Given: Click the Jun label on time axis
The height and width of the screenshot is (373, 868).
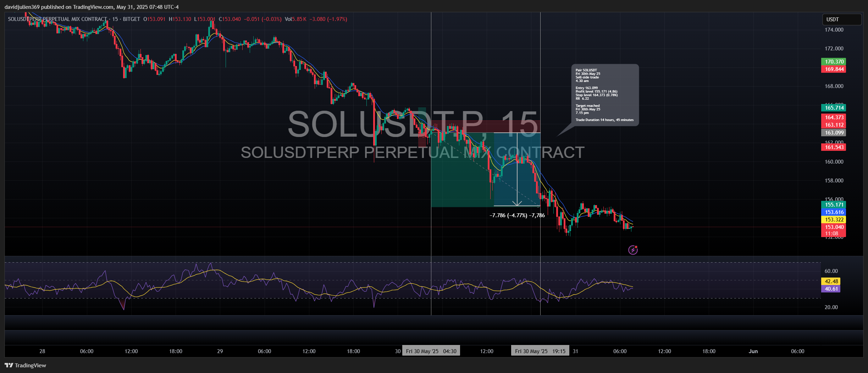Looking at the screenshot, I should point(753,351).
